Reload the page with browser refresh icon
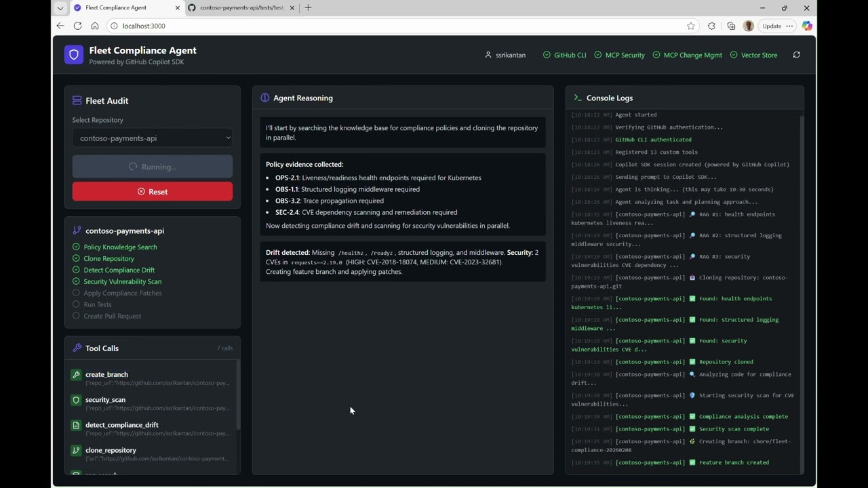Screen dimensions: 868x488 [77, 26]
